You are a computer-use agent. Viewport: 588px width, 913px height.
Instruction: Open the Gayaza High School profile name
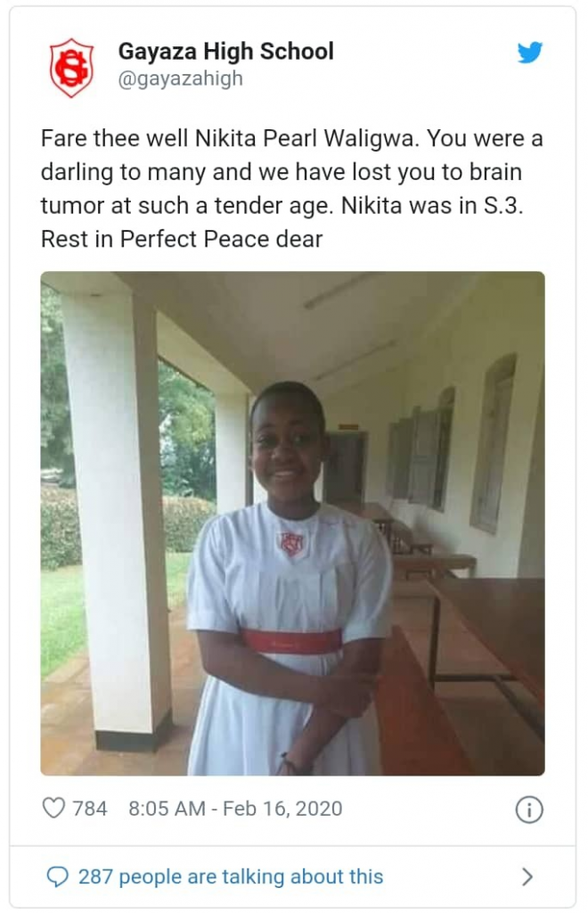[225, 51]
